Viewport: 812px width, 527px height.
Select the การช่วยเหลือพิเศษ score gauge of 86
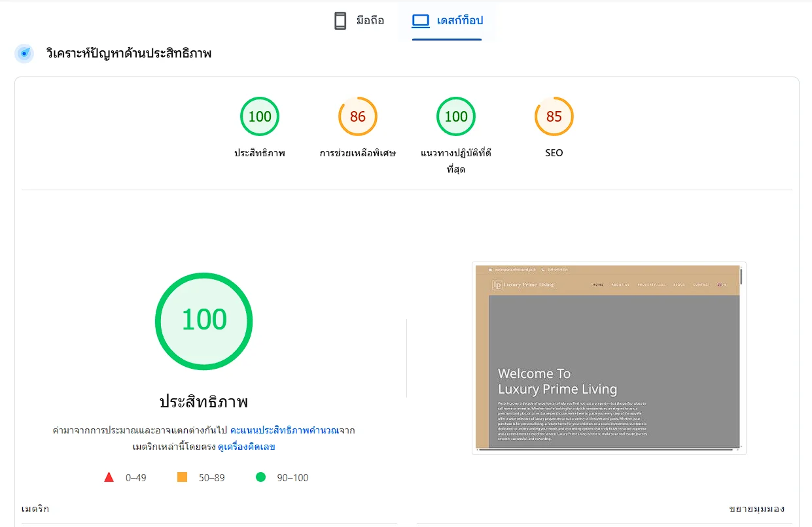pyautogui.click(x=358, y=116)
